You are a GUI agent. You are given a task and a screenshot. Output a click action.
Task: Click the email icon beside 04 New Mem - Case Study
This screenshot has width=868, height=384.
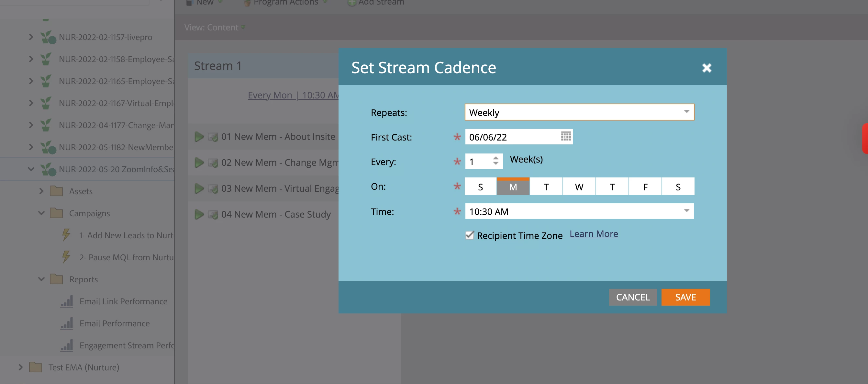pyautogui.click(x=213, y=214)
